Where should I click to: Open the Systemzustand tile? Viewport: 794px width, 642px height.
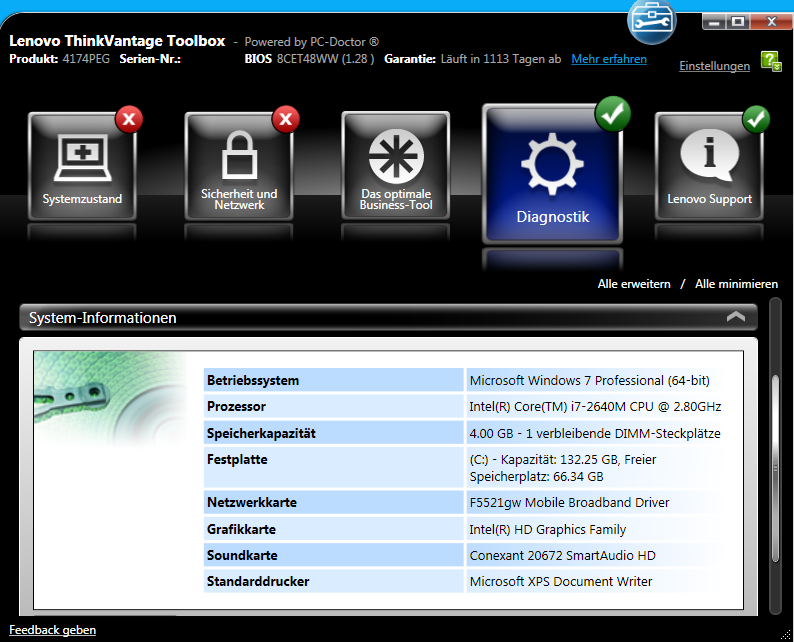pos(83,166)
